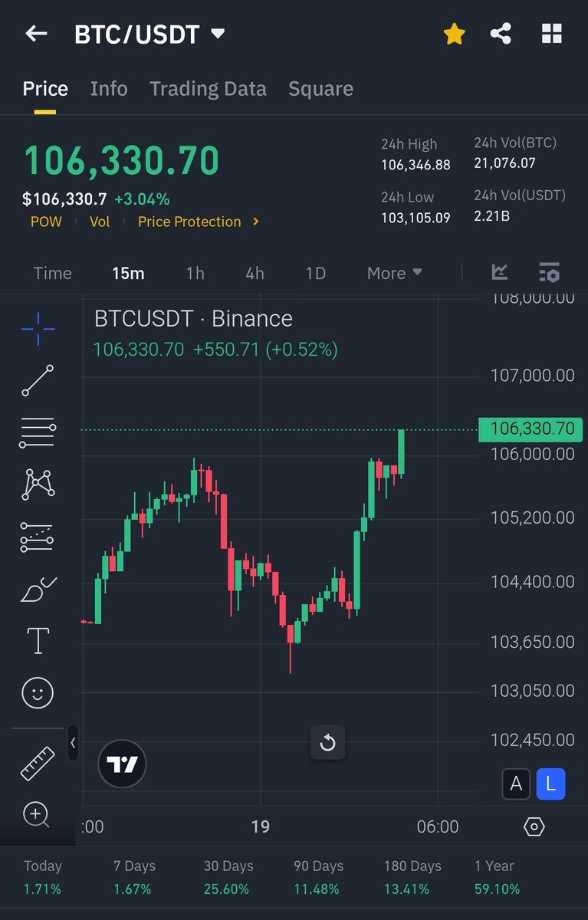Select the crosshair cursor tool
Image resolution: width=588 pixels, height=920 pixels.
pos(38,329)
